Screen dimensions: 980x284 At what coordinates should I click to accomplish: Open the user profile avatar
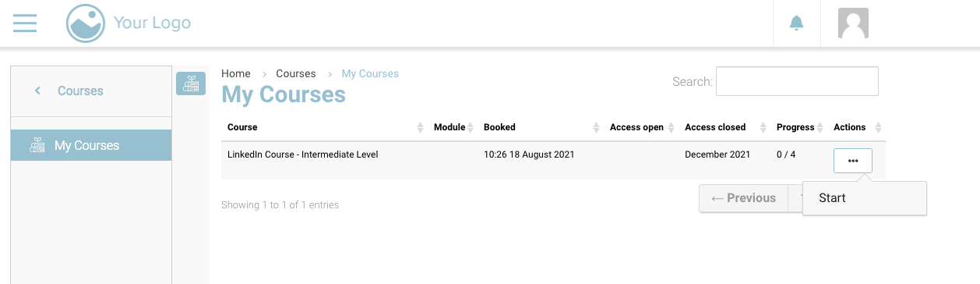click(x=853, y=23)
